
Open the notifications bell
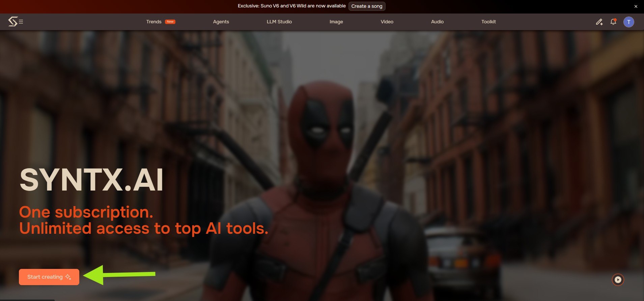click(613, 22)
